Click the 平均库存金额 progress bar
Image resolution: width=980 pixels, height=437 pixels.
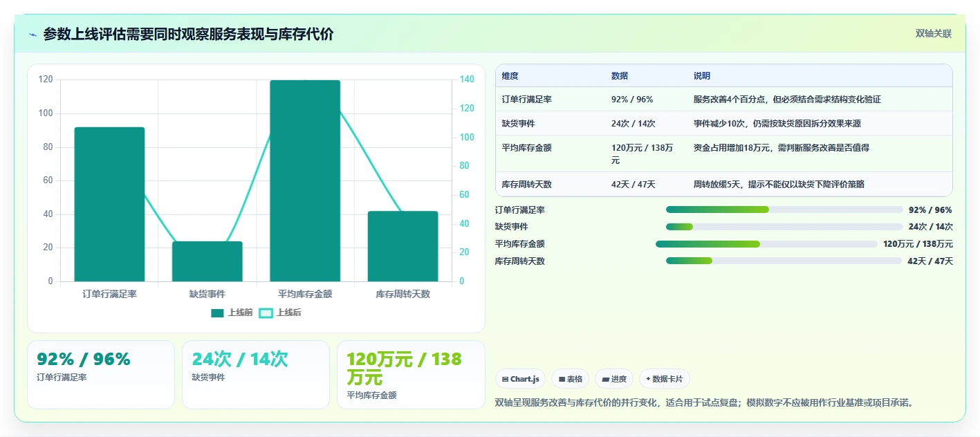click(x=766, y=244)
